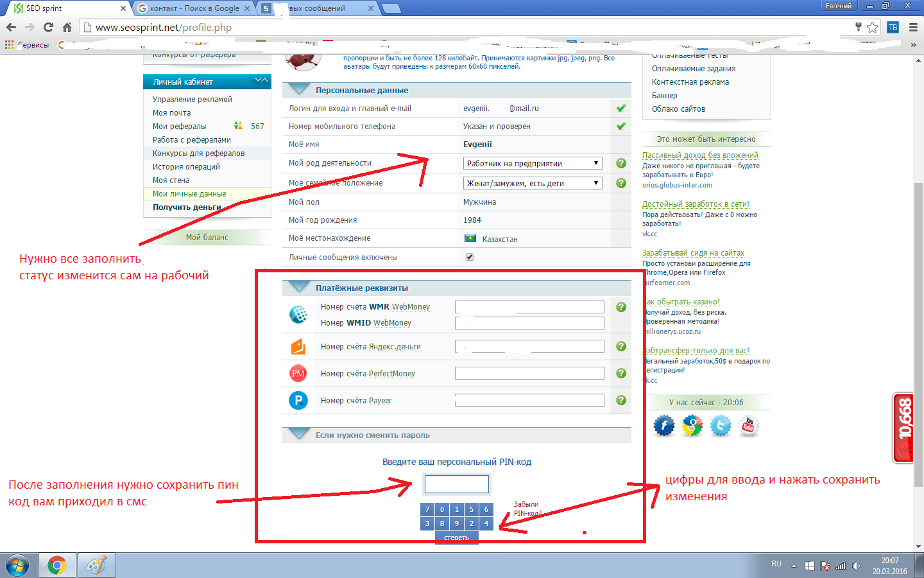Bookmark page with the star icon
Viewport: 924px width, 578px height.
872,27
